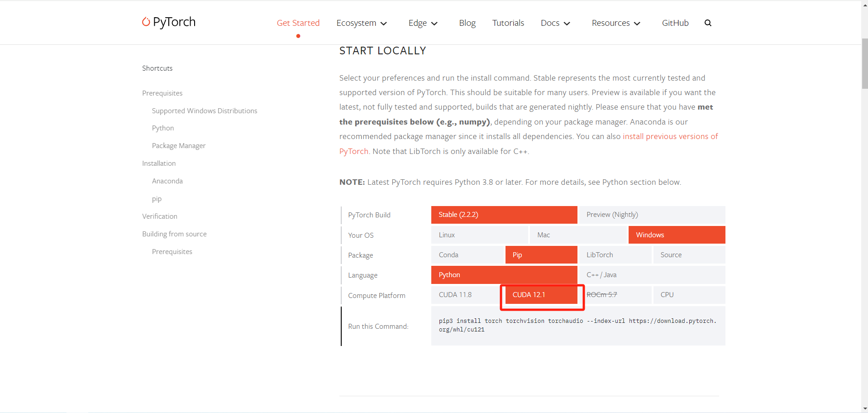Click the pip3 install command text
The height and width of the screenshot is (413, 868).
tap(577, 325)
